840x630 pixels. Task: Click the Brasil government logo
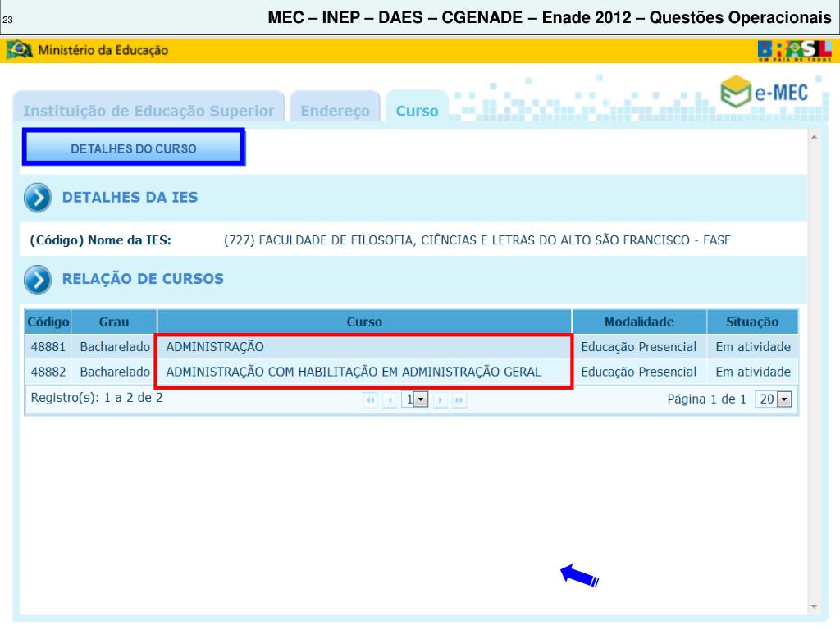[794, 51]
